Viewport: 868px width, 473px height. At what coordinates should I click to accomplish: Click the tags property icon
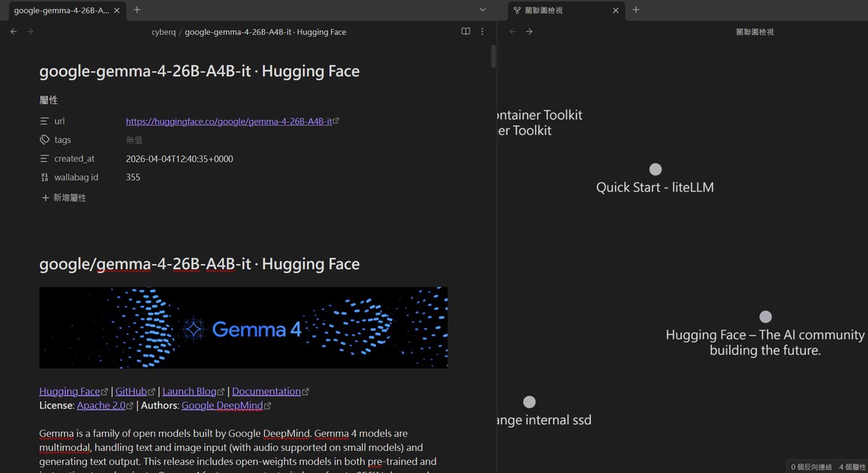45,140
